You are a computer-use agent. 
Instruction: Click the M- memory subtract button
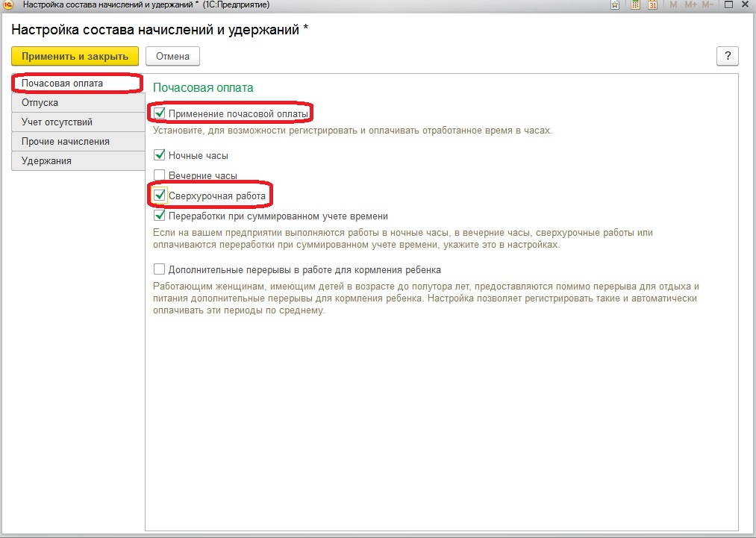(x=707, y=4)
